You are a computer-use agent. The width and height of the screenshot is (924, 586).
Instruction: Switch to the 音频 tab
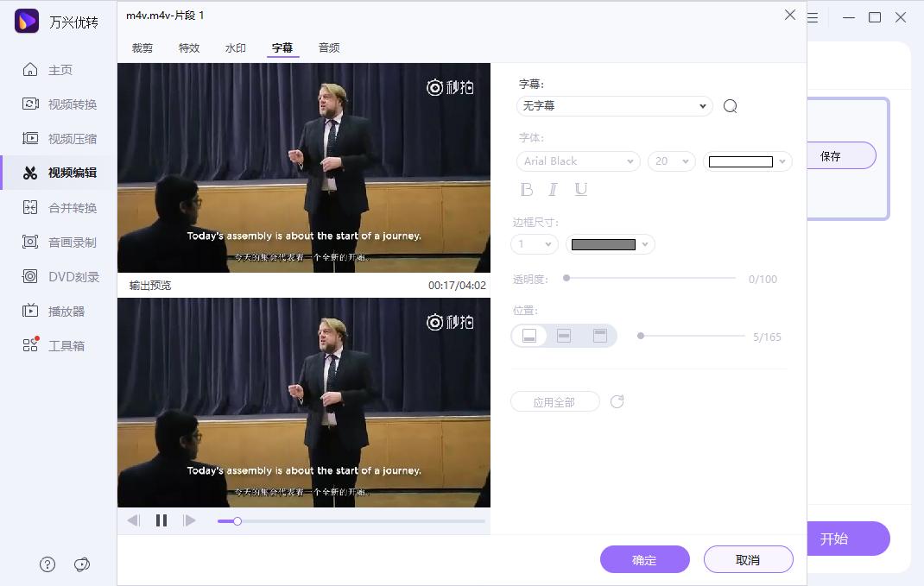pos(328,48)
